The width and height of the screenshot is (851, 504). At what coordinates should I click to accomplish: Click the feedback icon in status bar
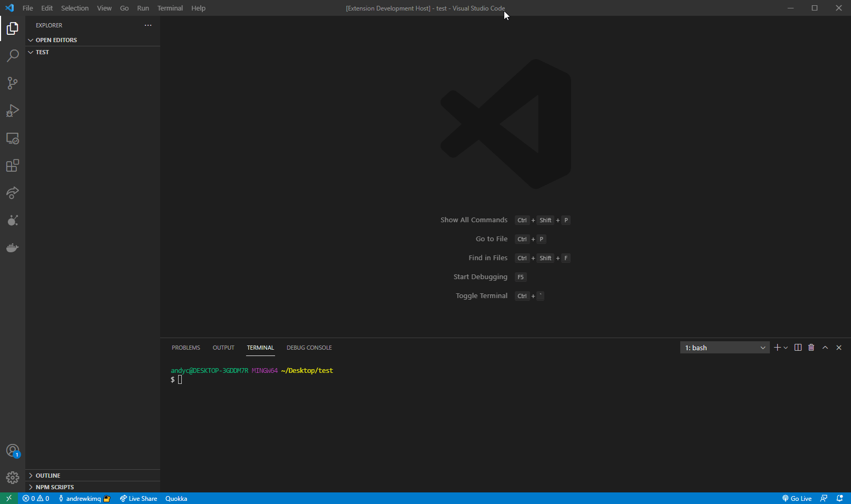[x=824, y=498]
